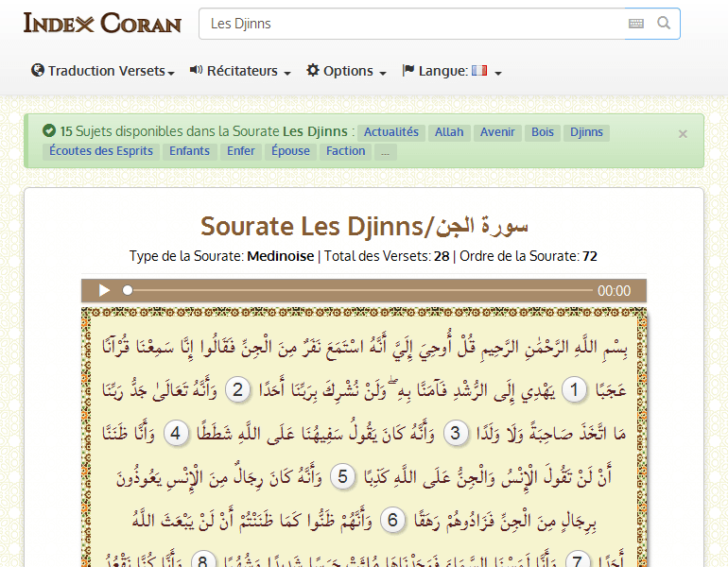Open the Écoutes des Esprits tag

coord(101,151)
